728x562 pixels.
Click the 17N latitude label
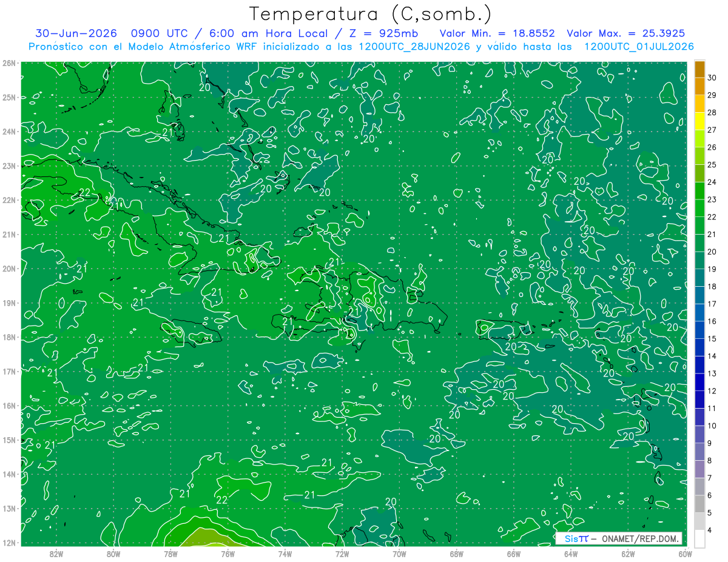(x=8, y=372)
